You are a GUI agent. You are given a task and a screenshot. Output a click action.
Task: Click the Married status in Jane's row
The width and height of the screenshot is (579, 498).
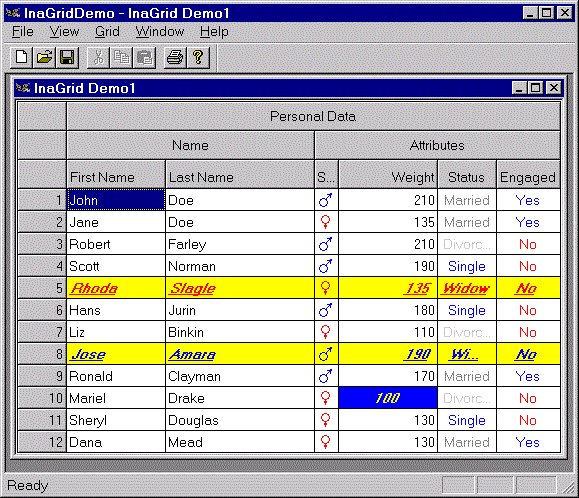pyautogui.click(x=467, y=222)
